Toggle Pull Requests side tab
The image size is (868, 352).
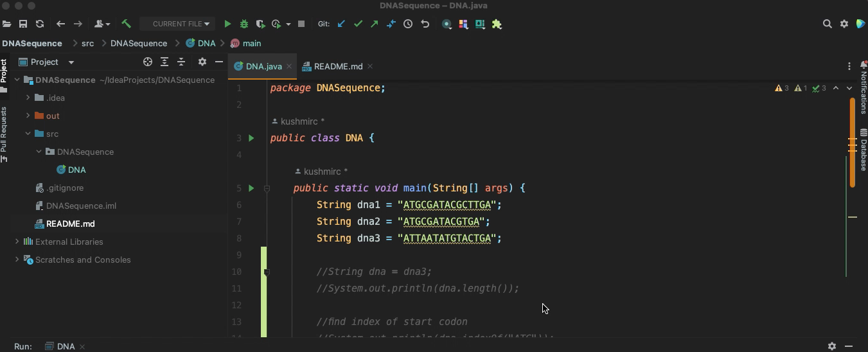coord(4,134)
